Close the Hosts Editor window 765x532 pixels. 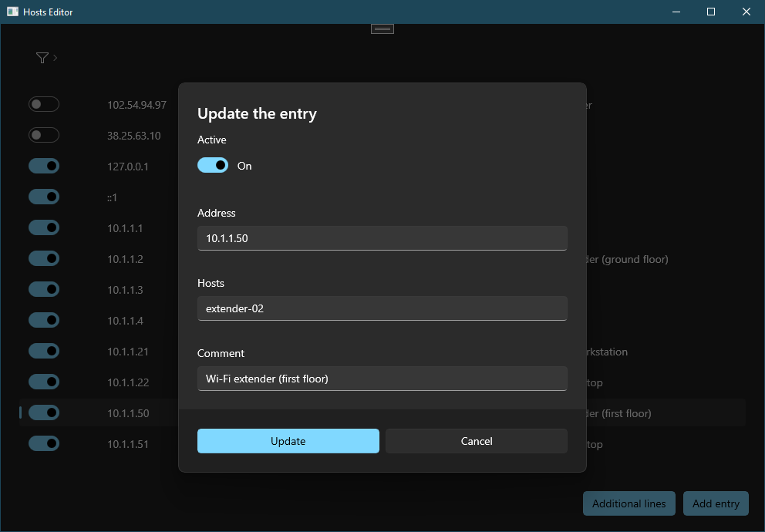coord(746,12)
